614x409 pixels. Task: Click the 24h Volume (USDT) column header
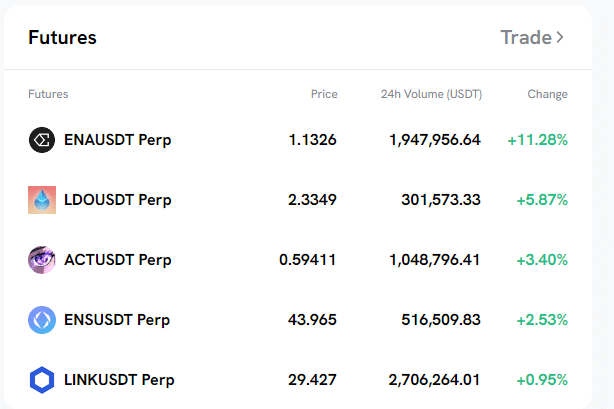pos(432,94)
